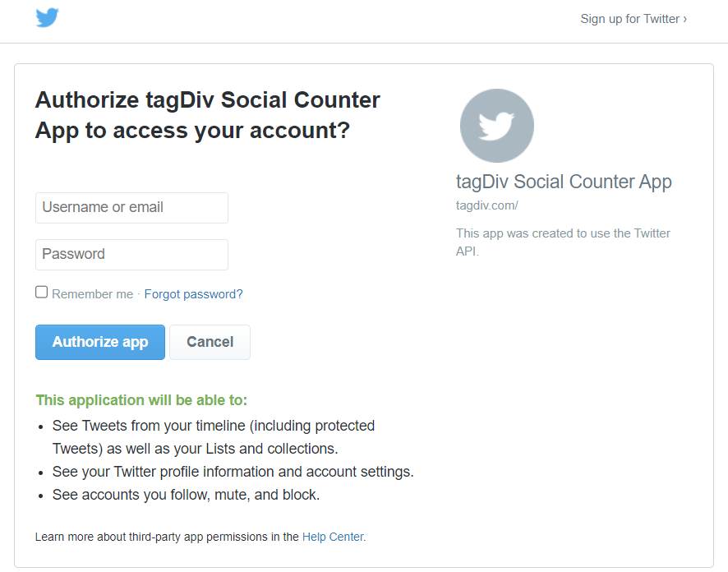The width and height of the screenshot is (728, 572).
Task: Click the See accounts you follow permission
Action: coord(186,495)
